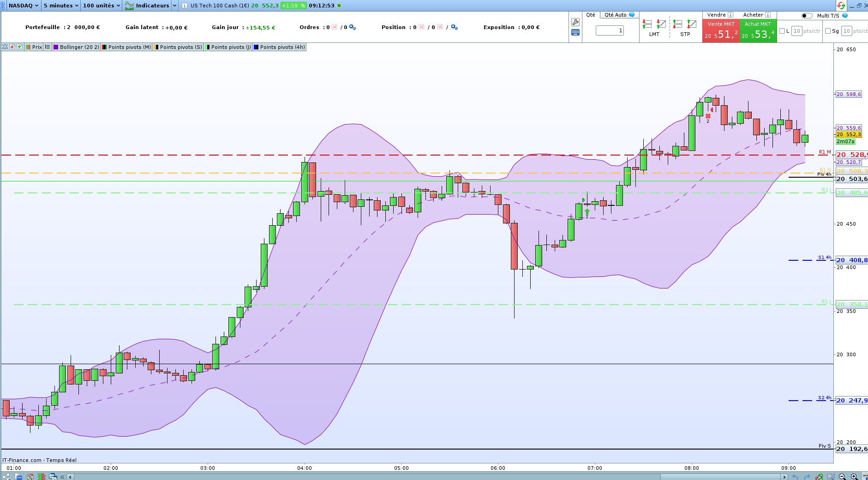Click the share icon in bottom toolbar
Screen dimensions: 868x480
tap(6, 477)
